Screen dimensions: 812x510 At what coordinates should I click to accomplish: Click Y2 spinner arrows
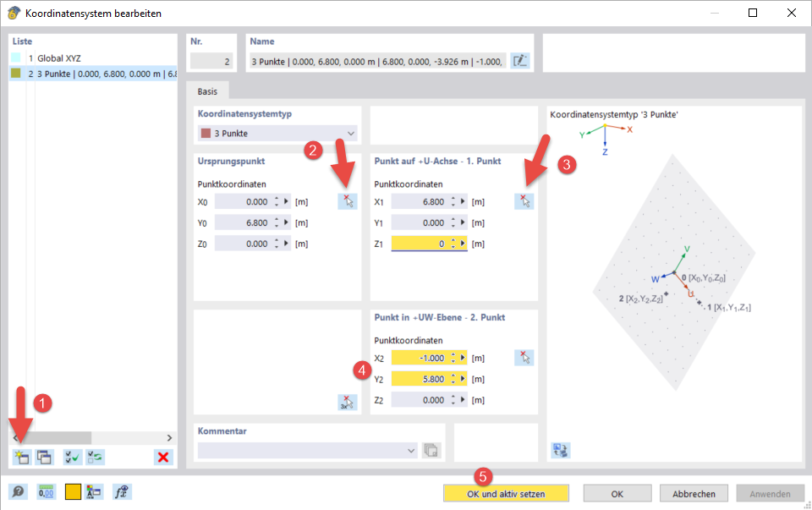pyautogui.click(x=453, y=379)
